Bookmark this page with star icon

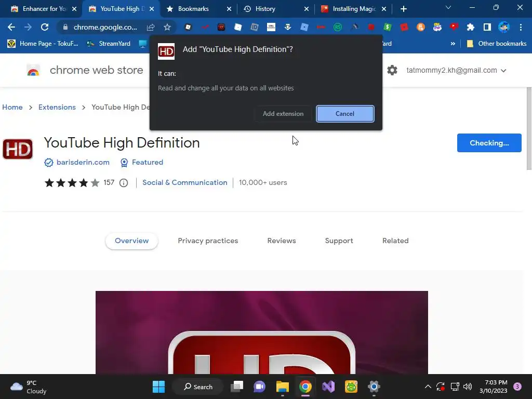[x=167, y=27]
